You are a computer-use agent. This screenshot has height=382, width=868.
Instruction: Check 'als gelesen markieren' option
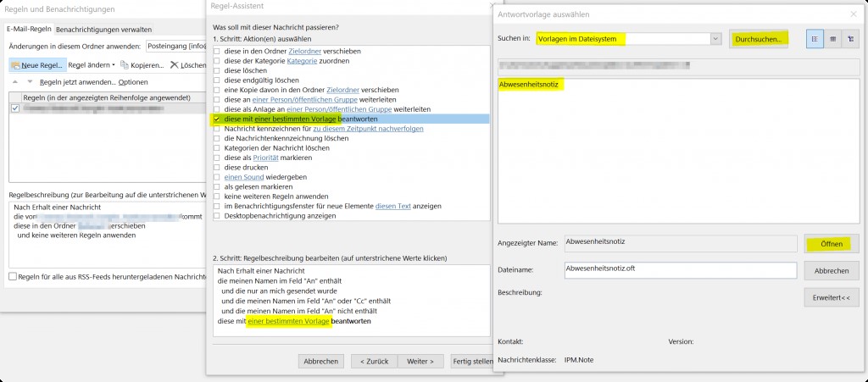[x=218, y=186]
